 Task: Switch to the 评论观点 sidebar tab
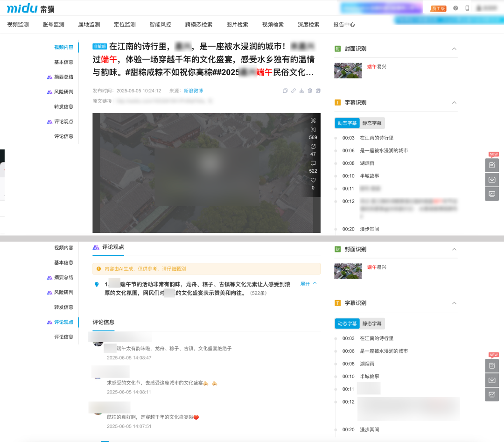tap(65, 322)
